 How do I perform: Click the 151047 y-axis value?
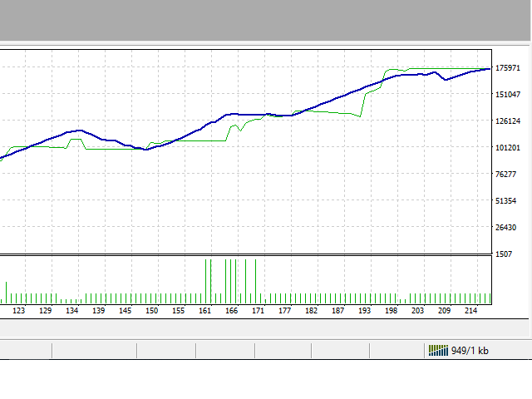[x=508, y=94]
